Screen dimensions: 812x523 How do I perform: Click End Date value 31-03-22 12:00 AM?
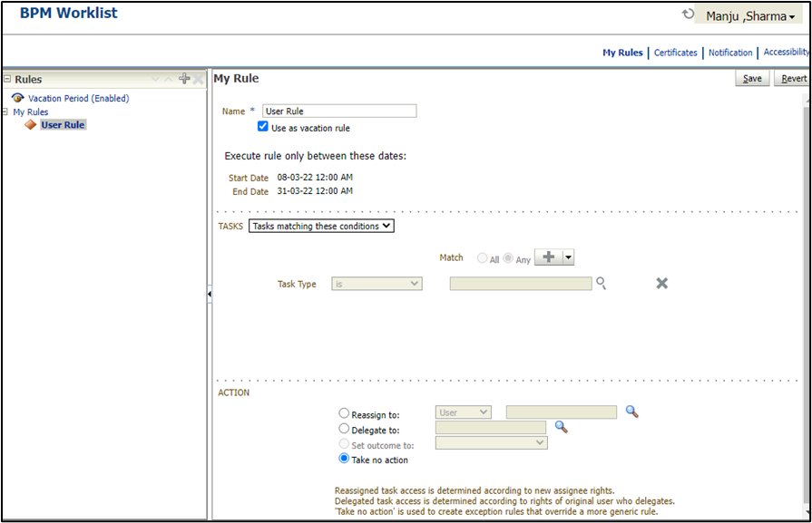click(315, 191)
